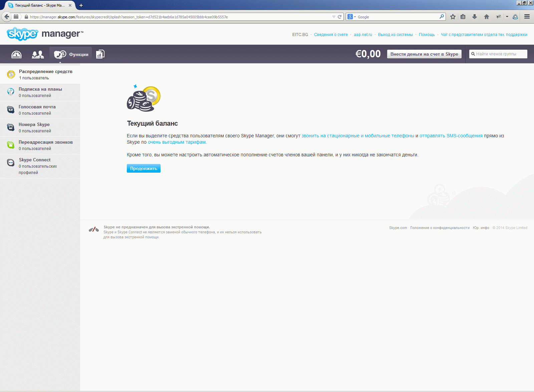Open Skype Connect in the sidebar
This screenshot has width=534, height=392.
(x=40, y=166)
